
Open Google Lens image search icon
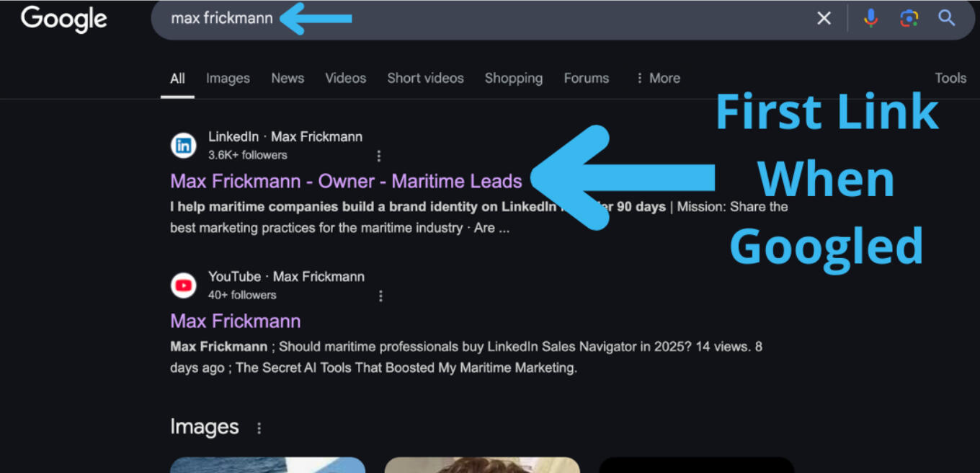909,19
